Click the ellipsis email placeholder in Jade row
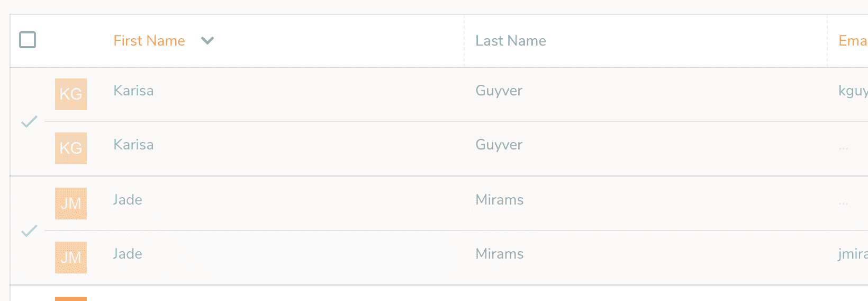Image resolution: width=868 pixels, height=301 pixels. 843,203
